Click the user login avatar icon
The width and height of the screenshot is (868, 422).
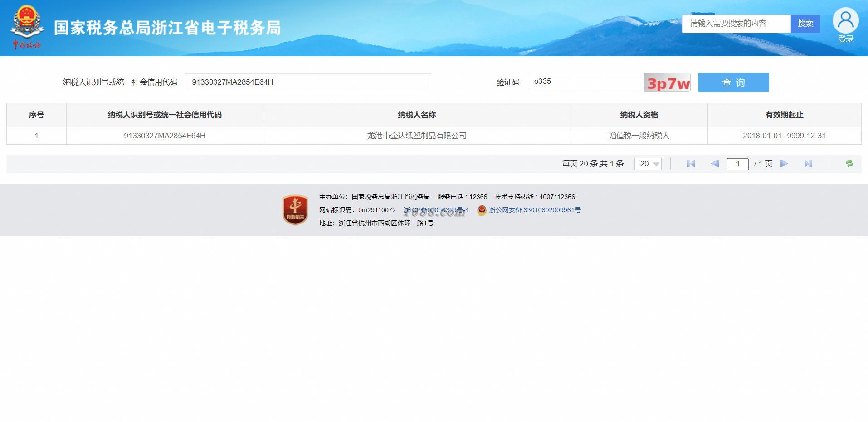pos(845,20)
